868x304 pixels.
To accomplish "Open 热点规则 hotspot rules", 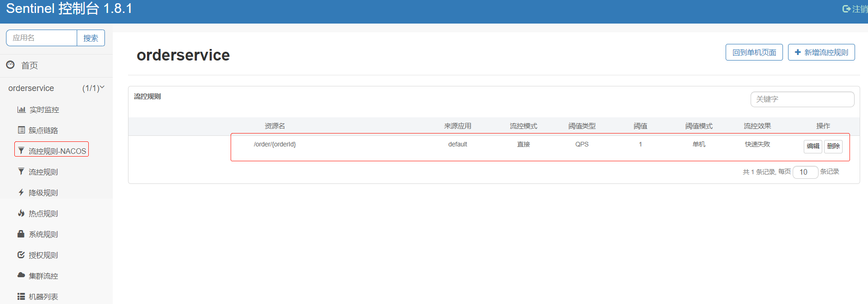I will (x=43, y=213).
